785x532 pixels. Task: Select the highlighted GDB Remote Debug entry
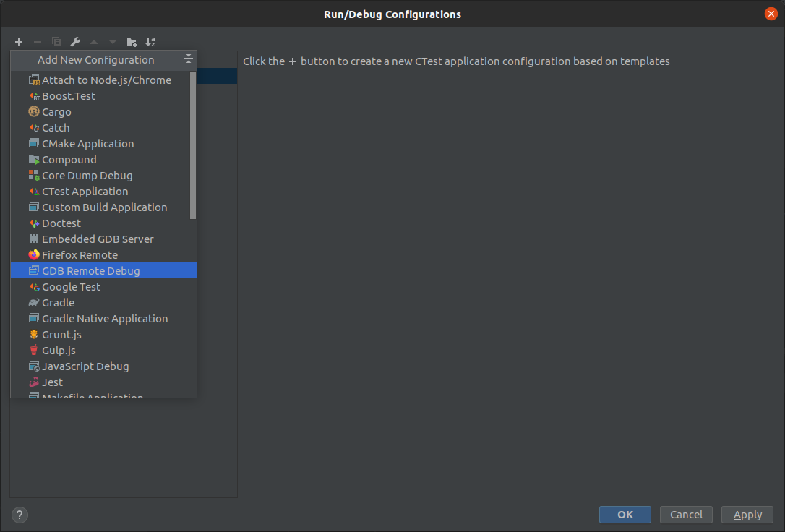point(103,271)
